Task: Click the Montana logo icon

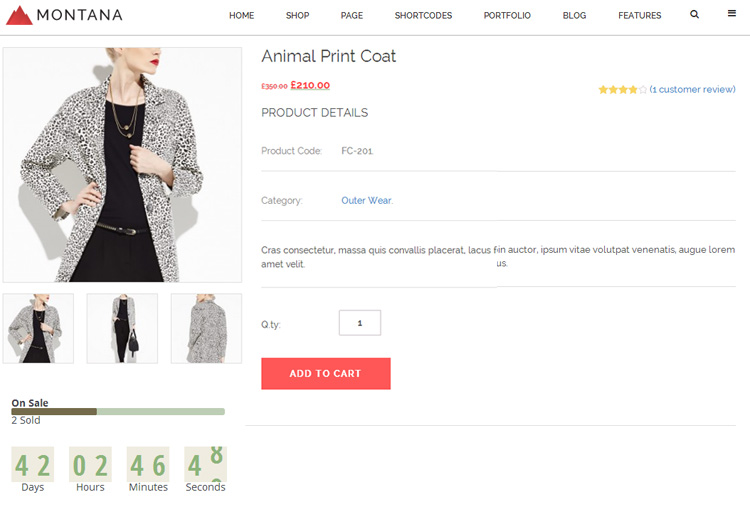Action: [x=19, y=15]
